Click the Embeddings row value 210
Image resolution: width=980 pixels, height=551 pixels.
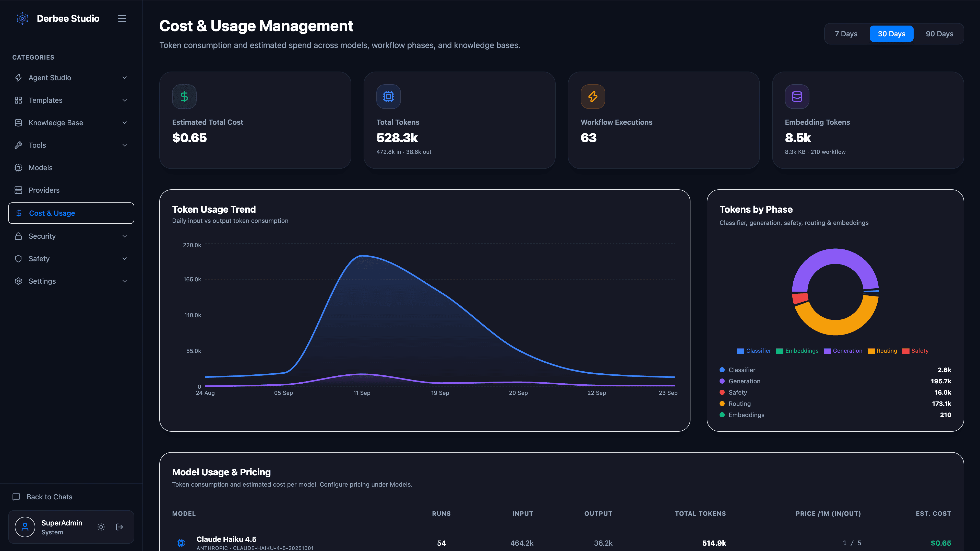[x=945, y=415]
